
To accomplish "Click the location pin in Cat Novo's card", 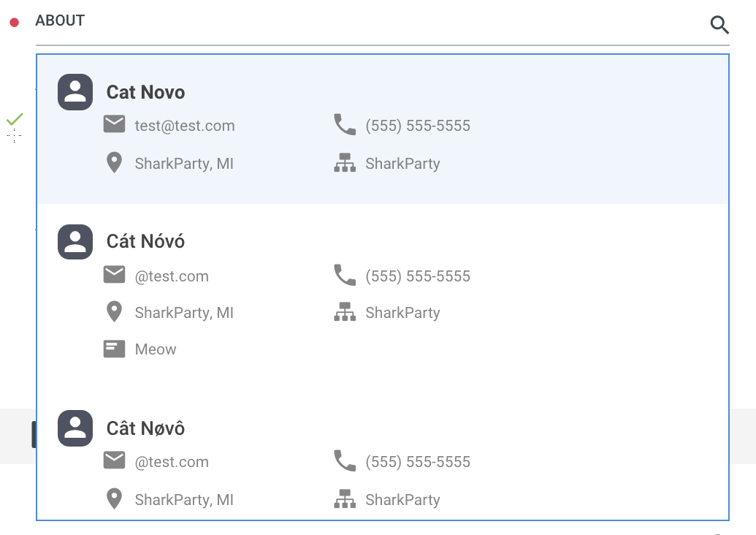I will tap(114, 162).
